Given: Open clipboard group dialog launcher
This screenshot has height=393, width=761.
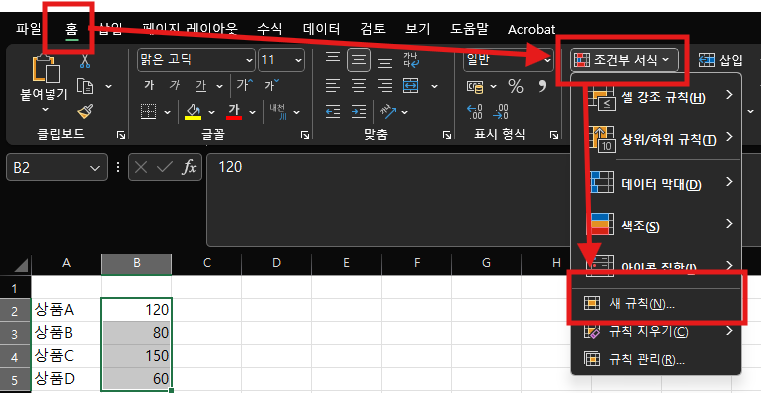Looking at the screenshot, I should point(120,136).
